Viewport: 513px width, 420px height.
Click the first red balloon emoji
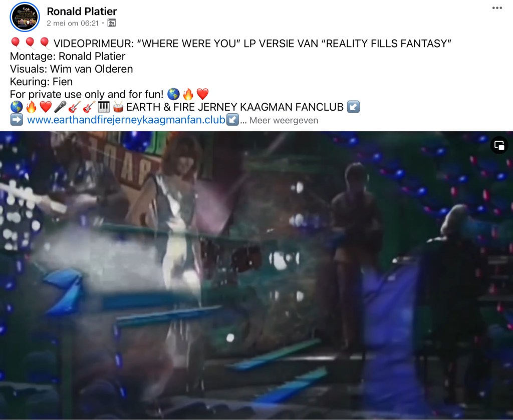click(x=16, y=43)
